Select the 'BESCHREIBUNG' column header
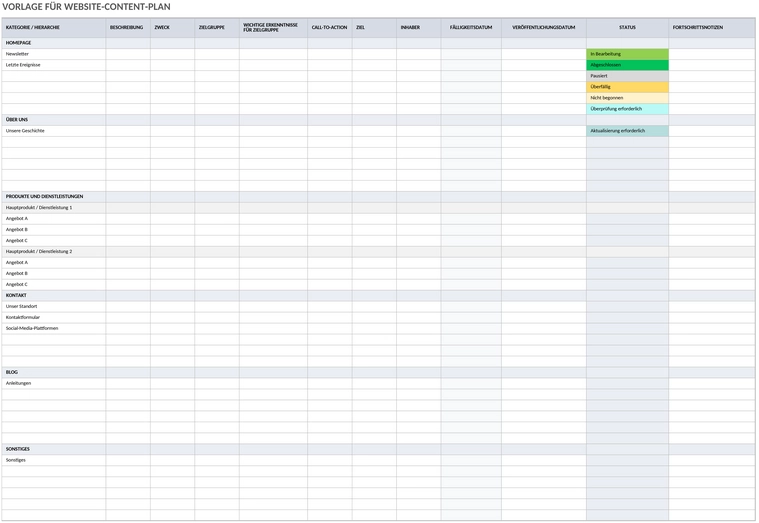Screen dimensions: 759x523 click(x=128, y=28)
